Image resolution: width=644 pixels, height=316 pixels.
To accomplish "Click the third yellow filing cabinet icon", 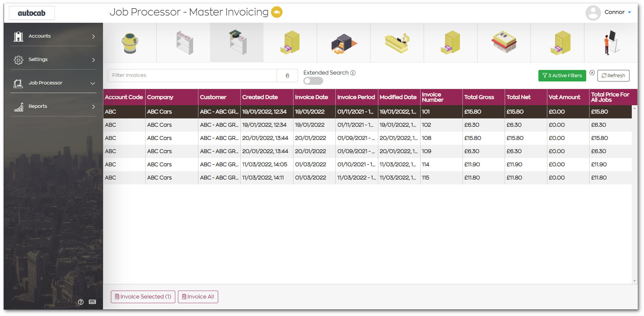I will click(560, 42).
